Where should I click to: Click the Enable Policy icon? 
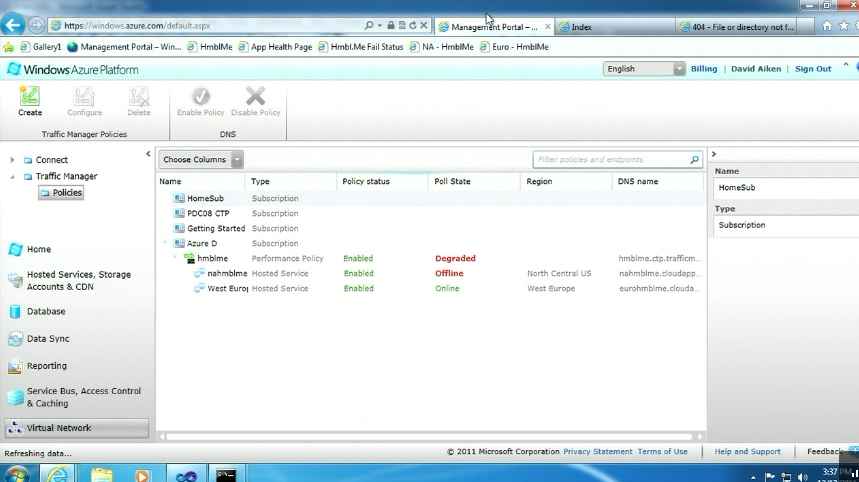201,96
